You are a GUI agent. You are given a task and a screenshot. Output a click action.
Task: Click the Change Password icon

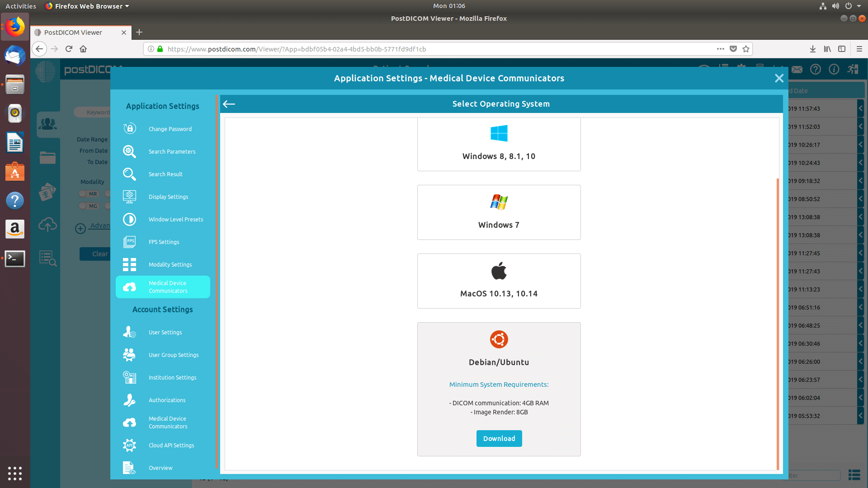point(129,129)
